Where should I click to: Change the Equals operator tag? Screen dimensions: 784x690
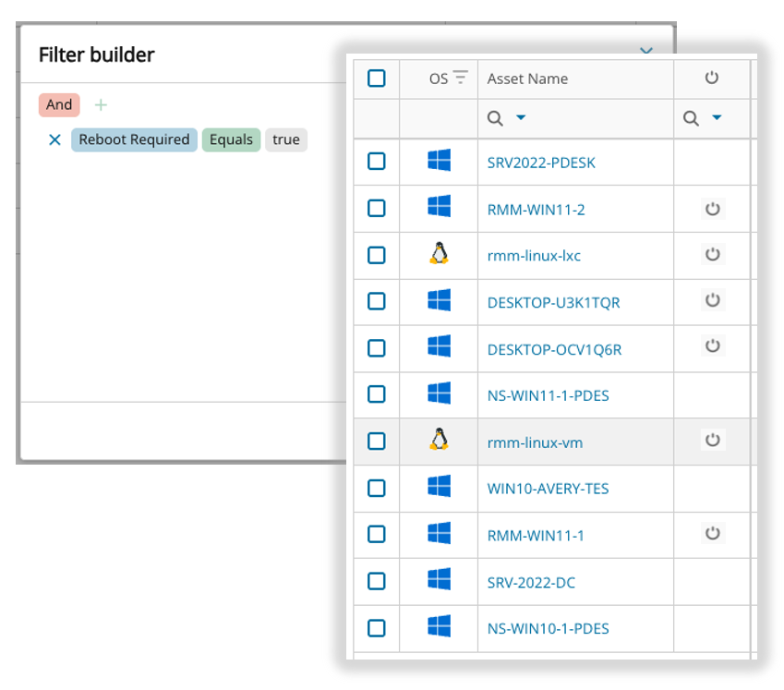[x=231, y=140]
